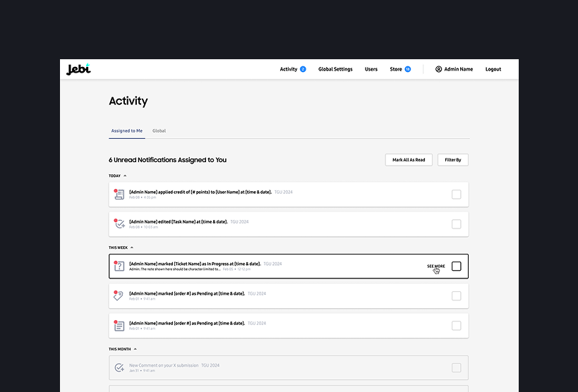This screenshot has width=578, height=392.
Task: Click the first order Pending tag icon
Action: point(119,295)
